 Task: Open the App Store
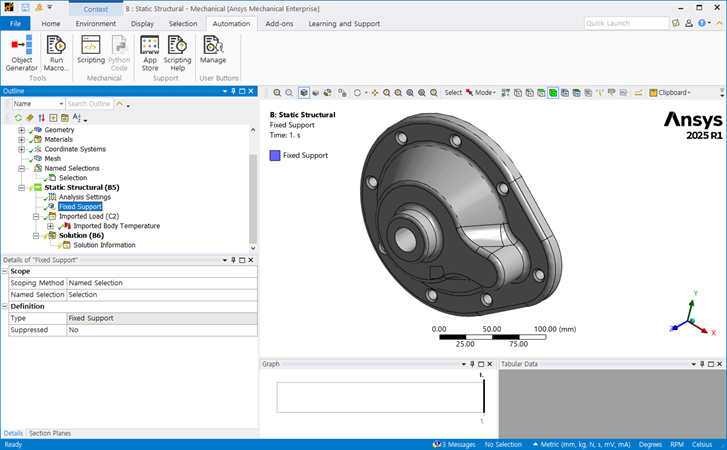pyautogui.click(x=150, y=53)
